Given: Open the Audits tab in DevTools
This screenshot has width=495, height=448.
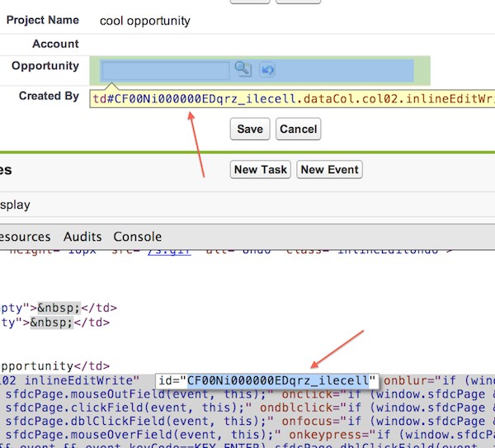Looking at the screenshot, I should (82, 237).
